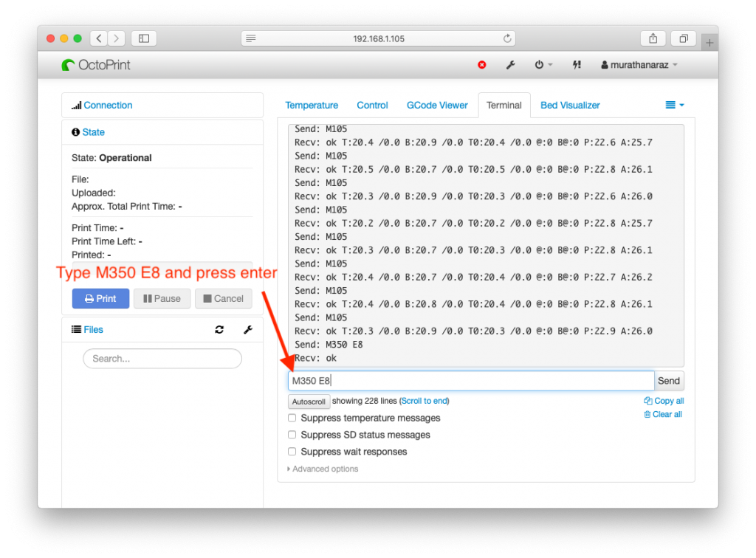Enable Suppress SD status messages checkbox

(292, 435)
